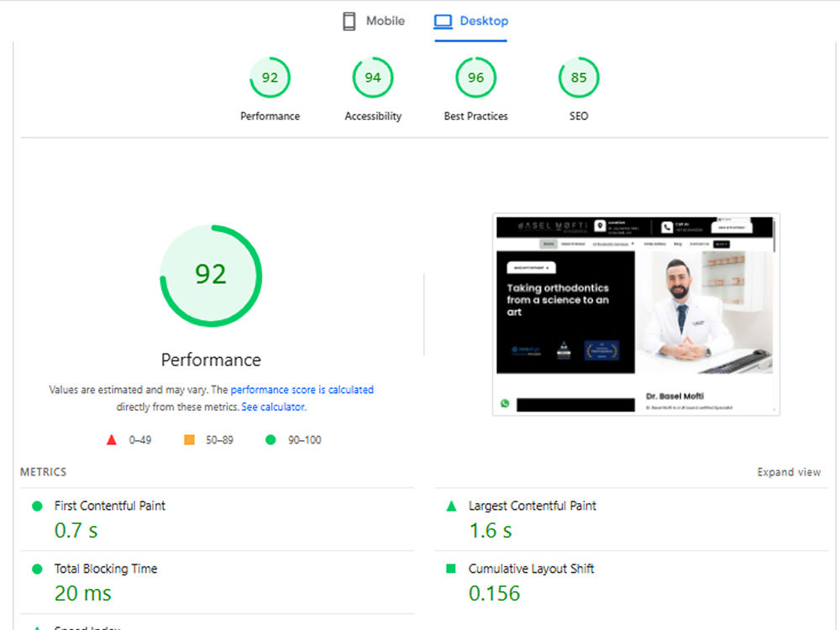Click the Performance label under the top gauges

pyautogui.click(x=270, y=116)
